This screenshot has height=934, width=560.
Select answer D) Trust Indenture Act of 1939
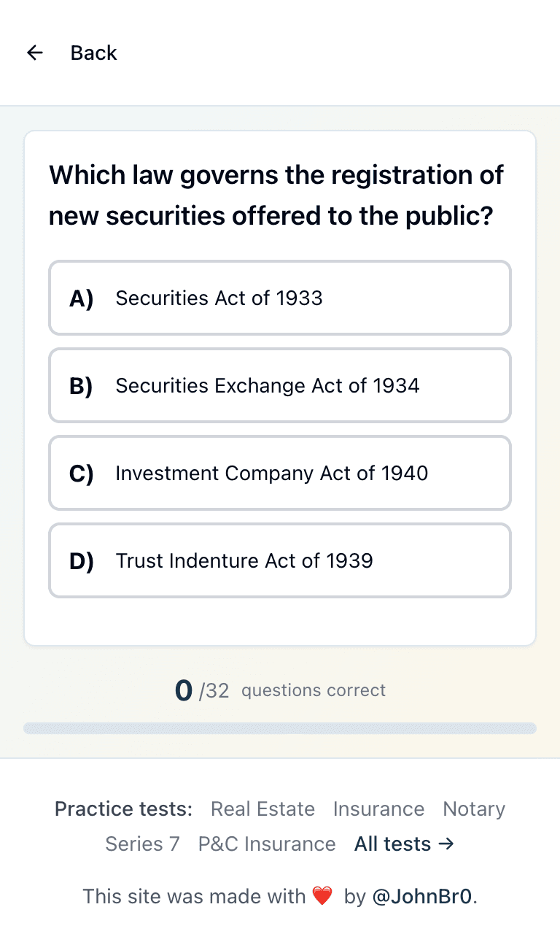280,560
